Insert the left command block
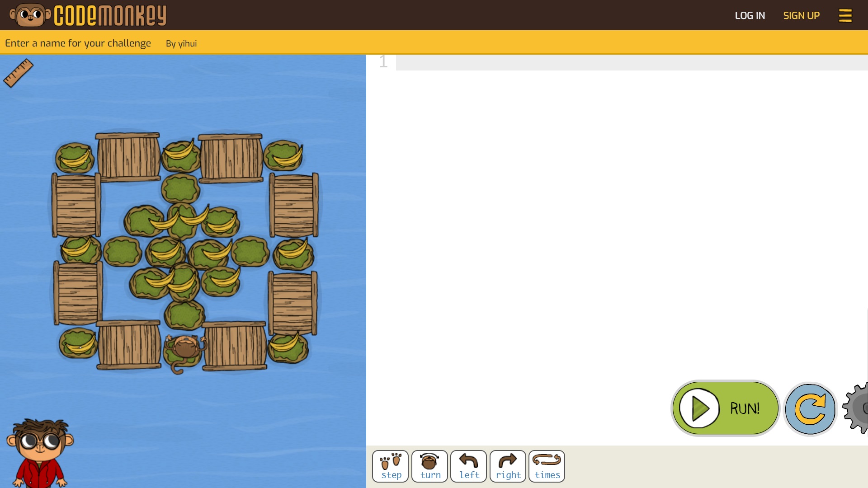This screenshot has width=868, height=488. pyautogui.click(x=469, y=466)
